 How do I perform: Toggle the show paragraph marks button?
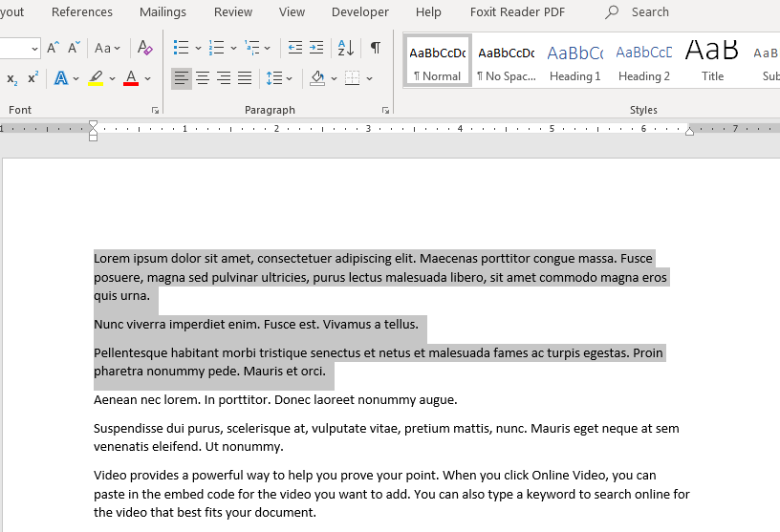pos(376,48)
